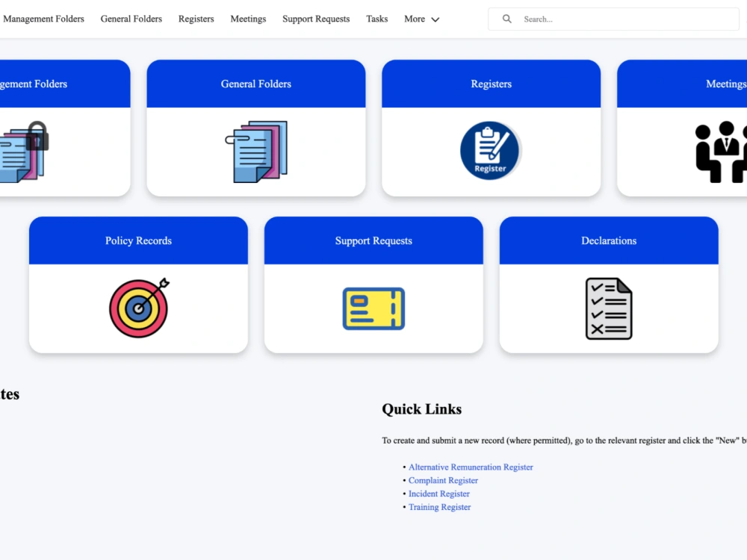Click the Quick Links heading
The image size is (747, 560).
pyautogui.click(x=421, y=409)
